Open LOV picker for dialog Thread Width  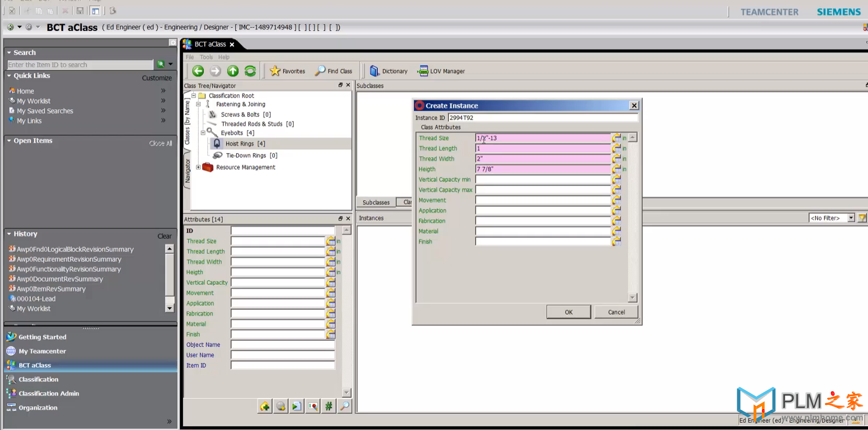(x=617, y=159)
